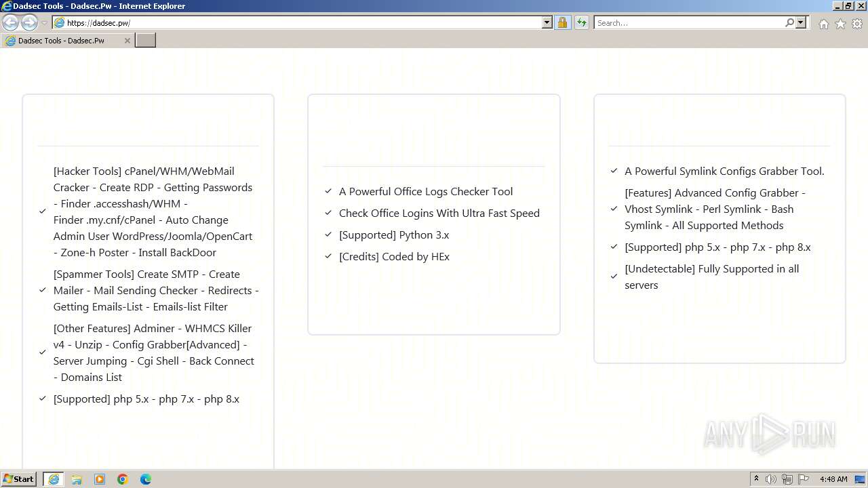
Task: Click checkmark beside Undetectable Fully Supported
Action: (614, 277)
